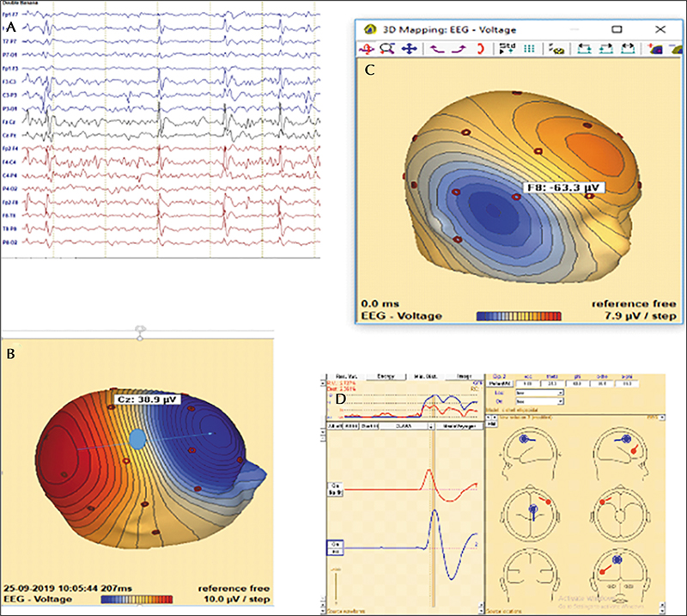Click the front-view head with both dipoles
This screenshot has height=616, width=687.
click(x=620, y=577)
